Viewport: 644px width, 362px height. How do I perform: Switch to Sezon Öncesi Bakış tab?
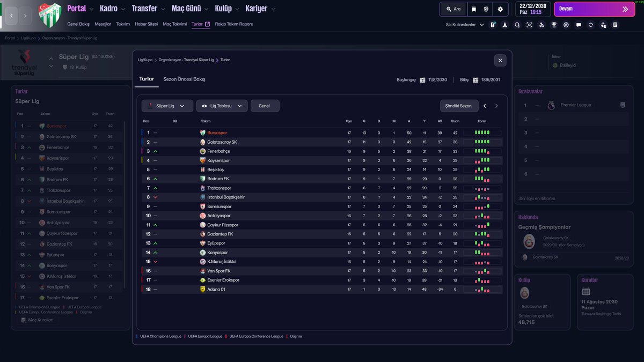point(184,79)
